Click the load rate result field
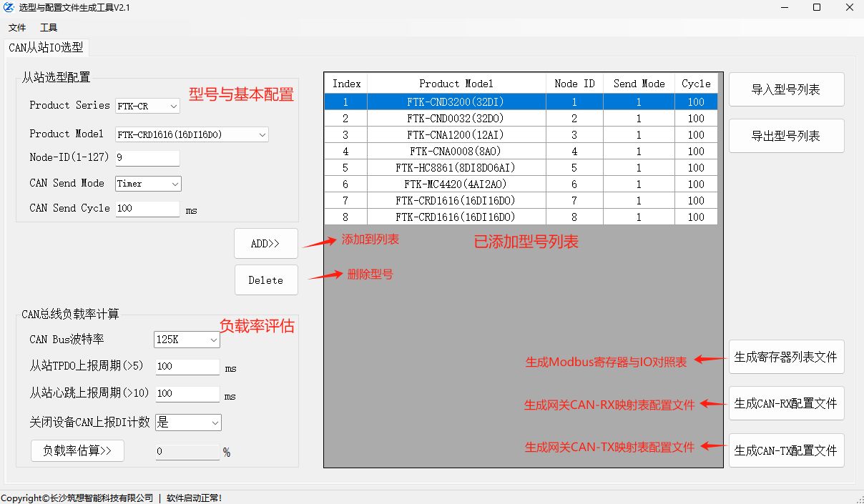This screenshot has width=864, height=504. [x=187, y=452]
